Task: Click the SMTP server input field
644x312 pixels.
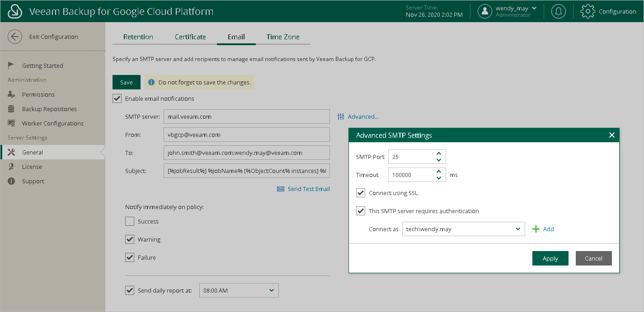Action: (246, 116)
